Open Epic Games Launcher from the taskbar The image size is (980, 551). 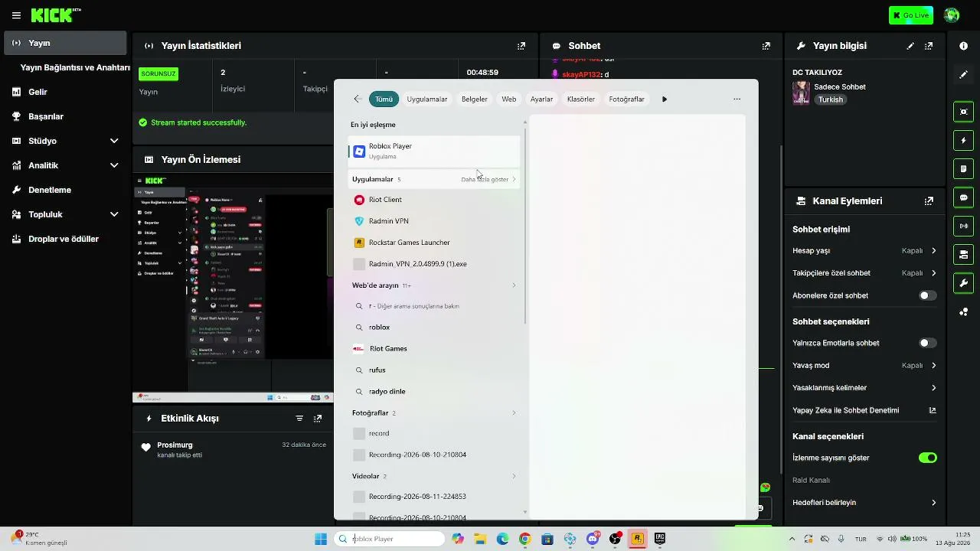[x=659, y=539]
